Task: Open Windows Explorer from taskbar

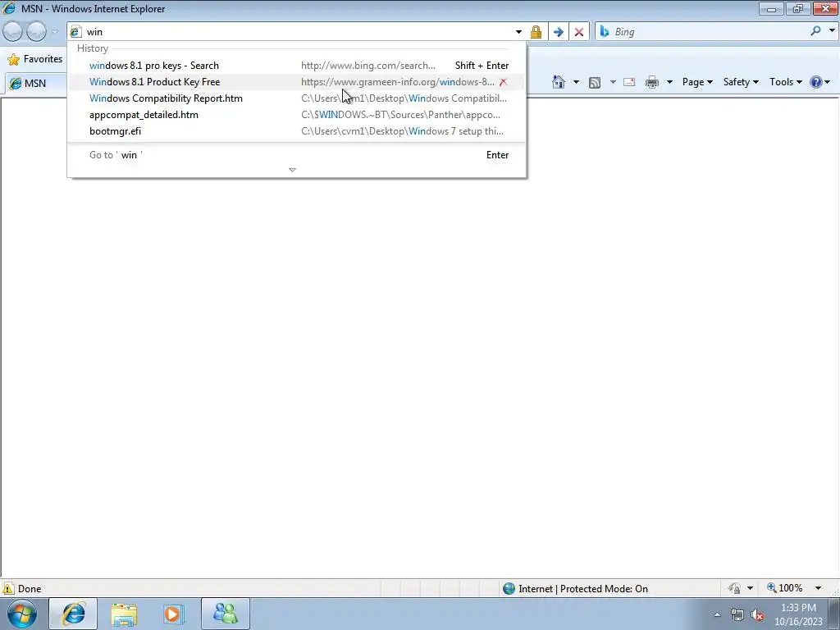Action: [124, 614]
